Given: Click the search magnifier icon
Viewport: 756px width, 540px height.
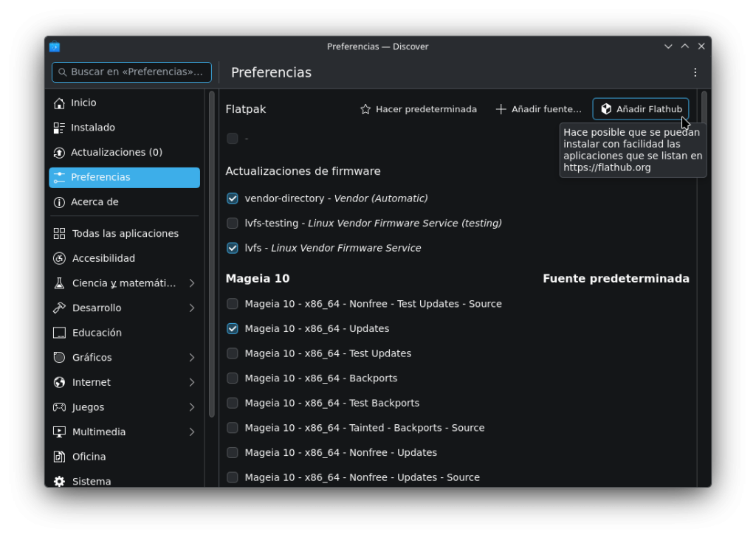Looking at the screenshot, I should pyautogui.click(x=63, y=72).
